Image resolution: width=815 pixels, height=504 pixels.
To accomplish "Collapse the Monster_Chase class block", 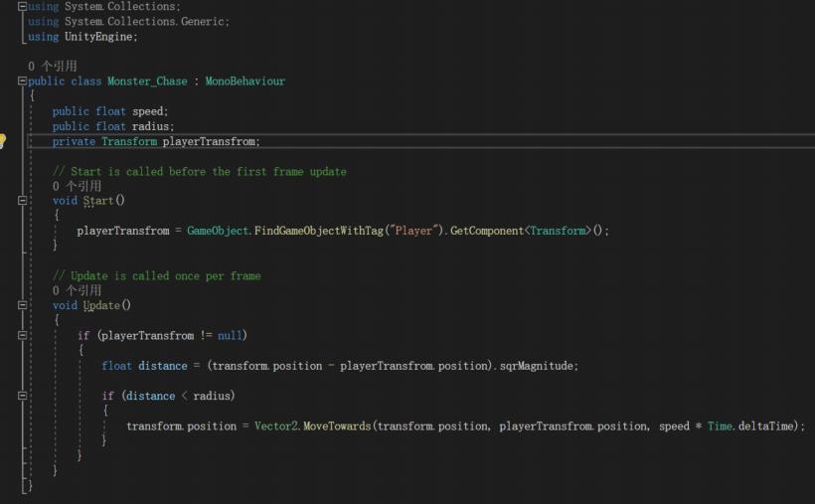I will [x=22, y=82].
